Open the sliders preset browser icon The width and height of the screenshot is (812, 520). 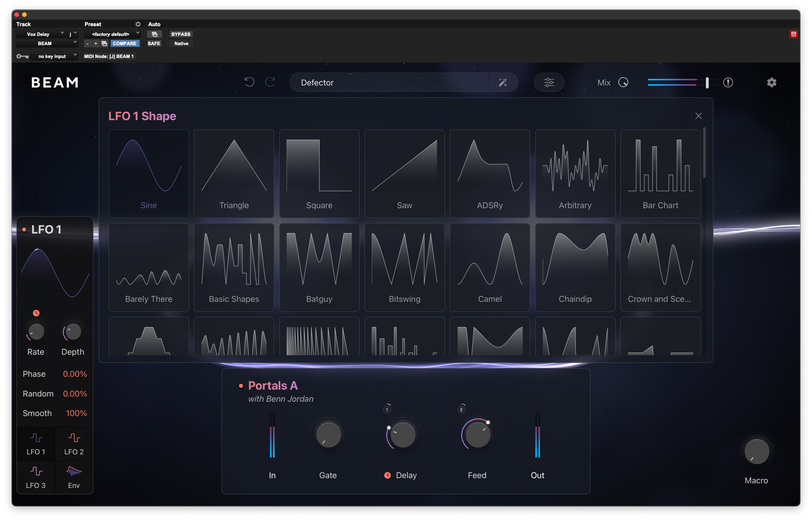tap(549, 82)
